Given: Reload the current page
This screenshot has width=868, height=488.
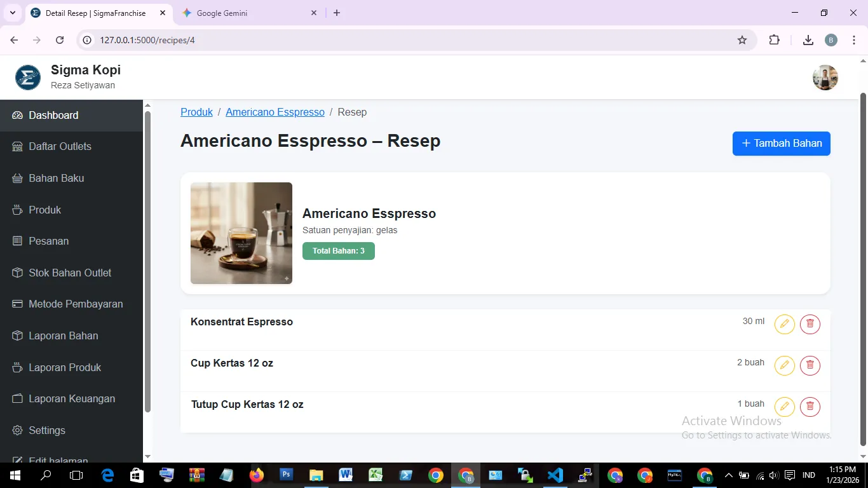Looking at the screenshot, I should pos(60,40).
